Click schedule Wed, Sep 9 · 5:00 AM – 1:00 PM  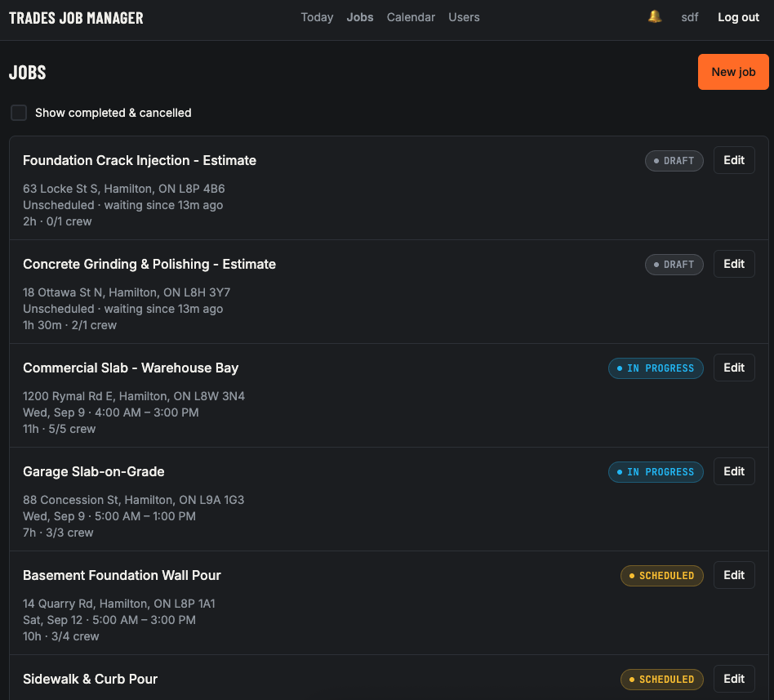click(x=109, y=516)
